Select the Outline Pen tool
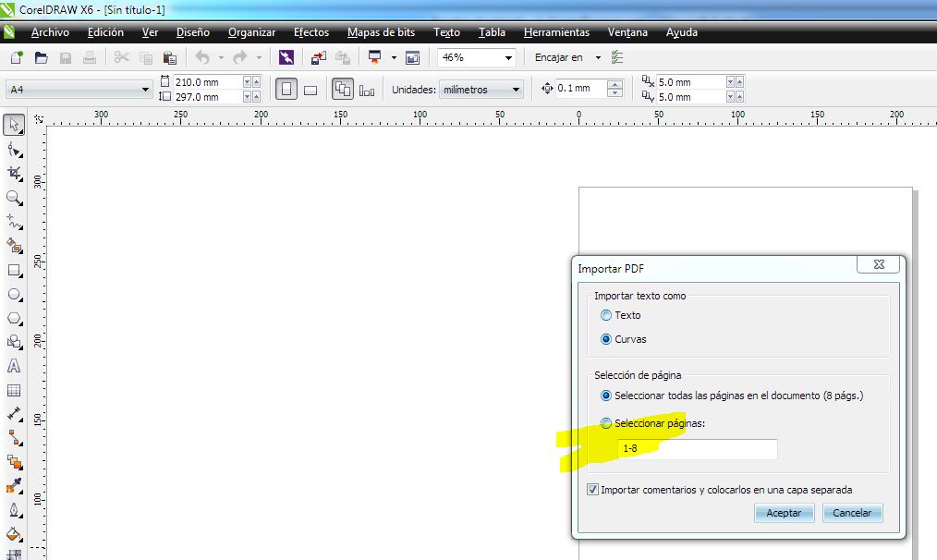This screenshot has width=937, height=560. 15,510
